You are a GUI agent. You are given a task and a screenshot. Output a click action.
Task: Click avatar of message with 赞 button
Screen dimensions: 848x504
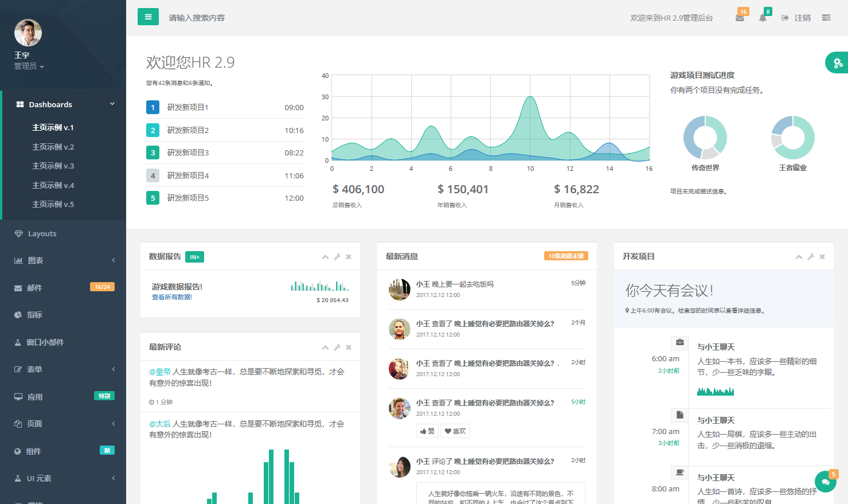[x=399, y=408]
